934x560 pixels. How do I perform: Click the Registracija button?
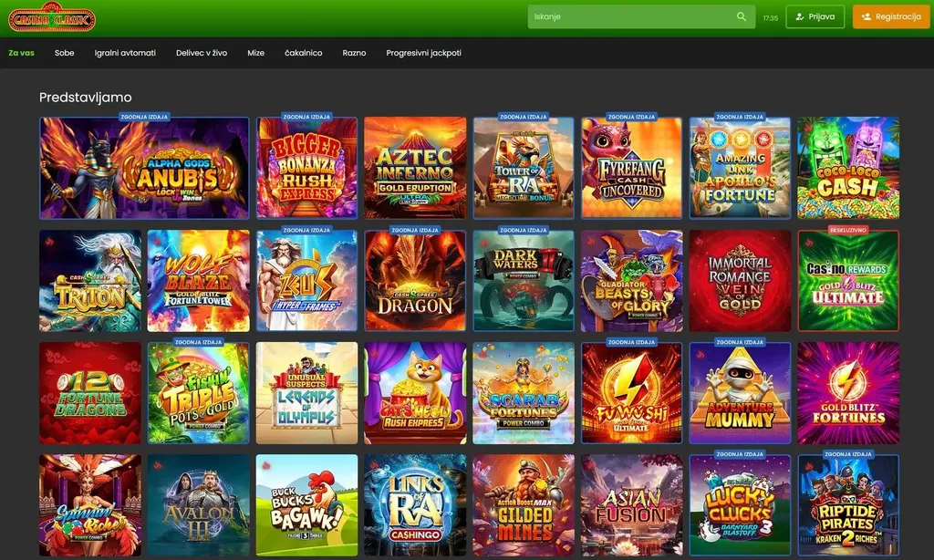891,16
